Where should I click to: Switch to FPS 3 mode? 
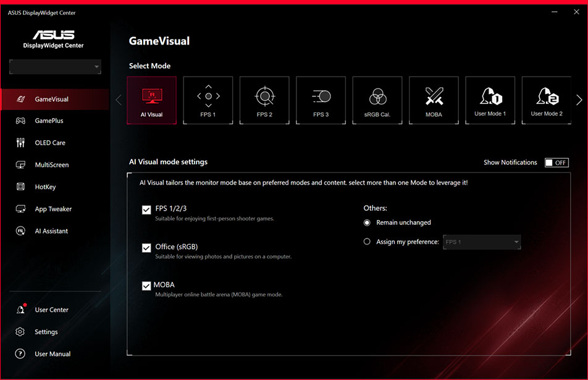pyautogui.click(x=321, y=100)
